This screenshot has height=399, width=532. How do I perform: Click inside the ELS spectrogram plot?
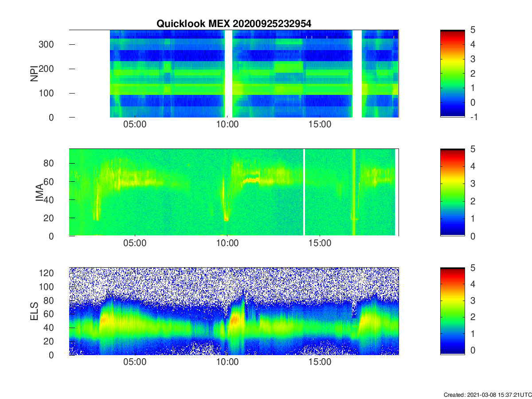click(234, 311)
